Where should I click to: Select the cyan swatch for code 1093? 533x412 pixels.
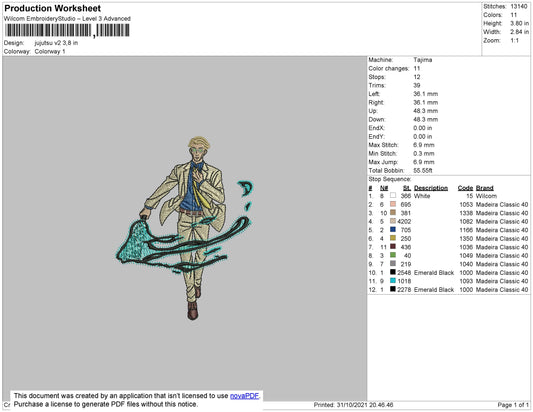(393, 280)
